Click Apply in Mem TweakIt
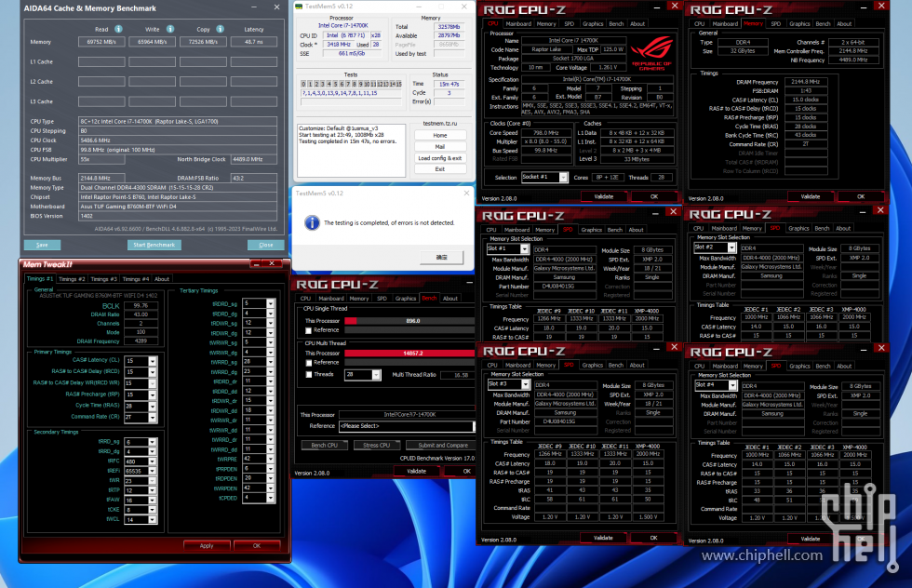The image size is (912, 588). (x=207, y=545)
